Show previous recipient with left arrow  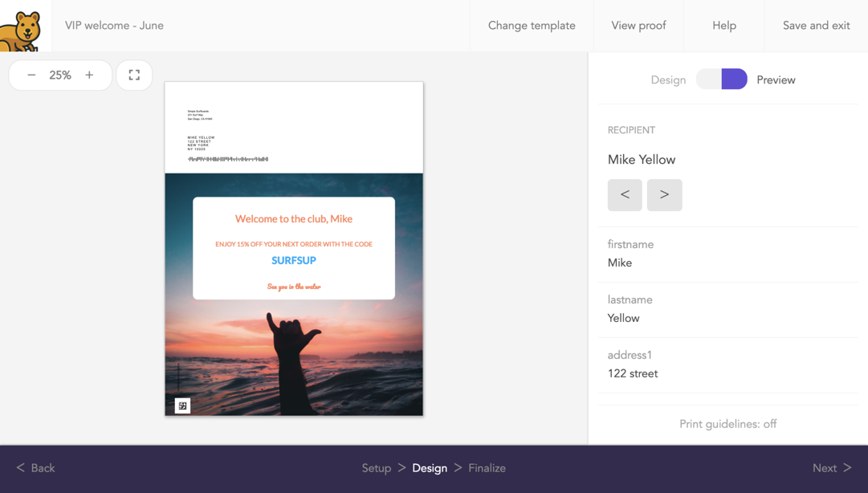625,195
